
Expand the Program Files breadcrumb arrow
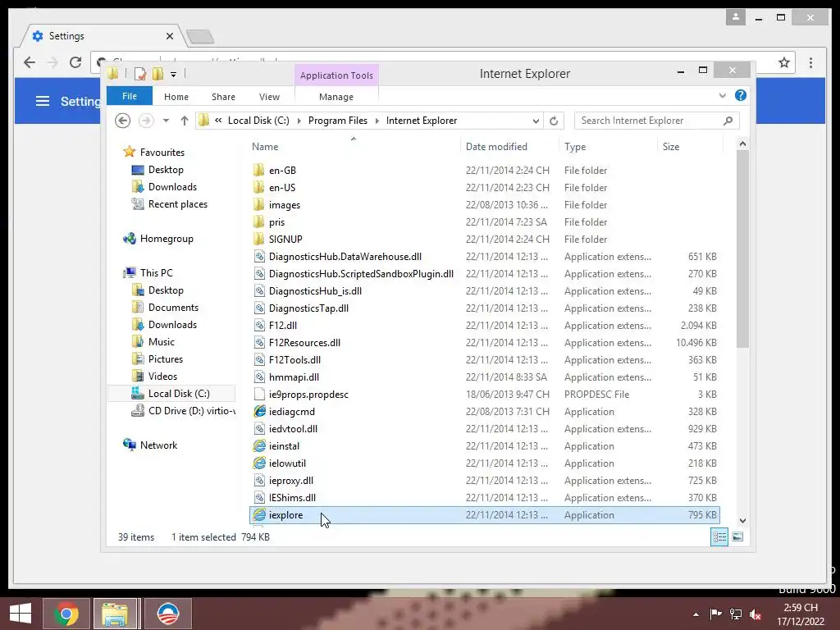point(377,121)
